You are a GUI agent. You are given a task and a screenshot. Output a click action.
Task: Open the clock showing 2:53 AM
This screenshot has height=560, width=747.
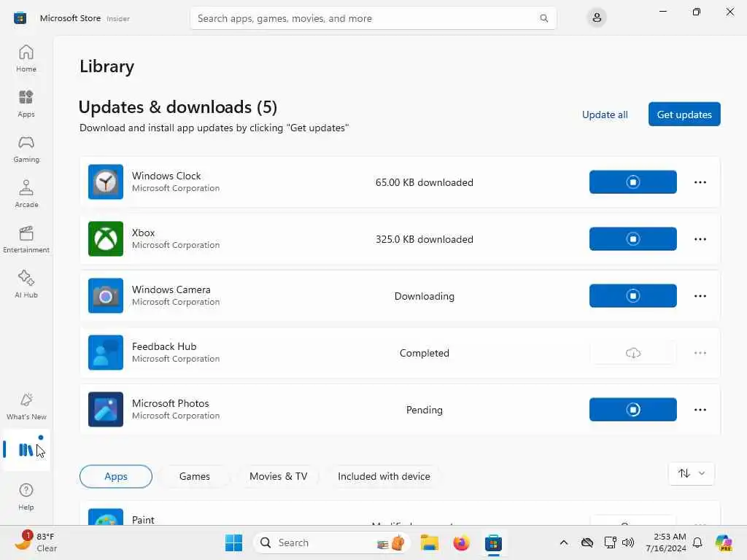click(x=665, y=542)
